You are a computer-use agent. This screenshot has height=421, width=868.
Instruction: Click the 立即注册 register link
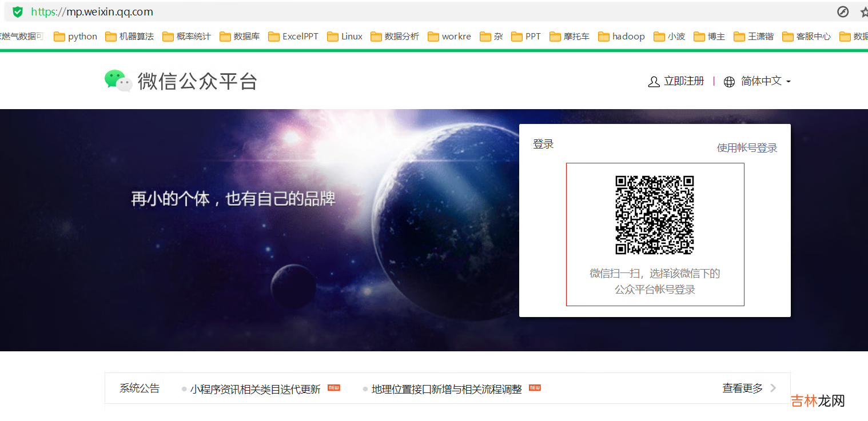pos(684,81)
